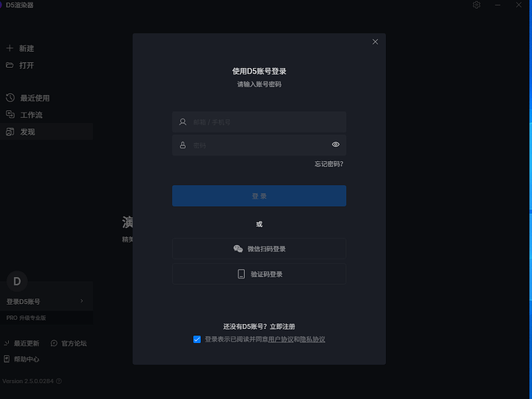532x399 pixels.
Task: Toggle password visibility eye icon
Action: [336, 144]
